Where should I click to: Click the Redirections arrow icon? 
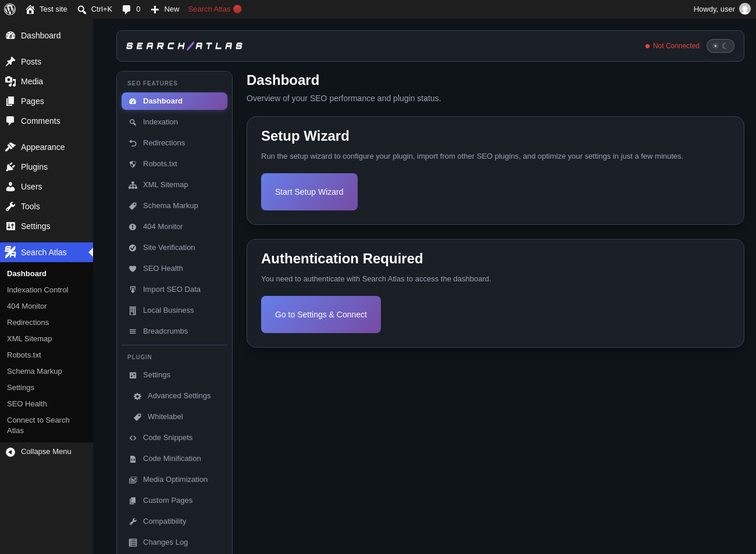133,143
